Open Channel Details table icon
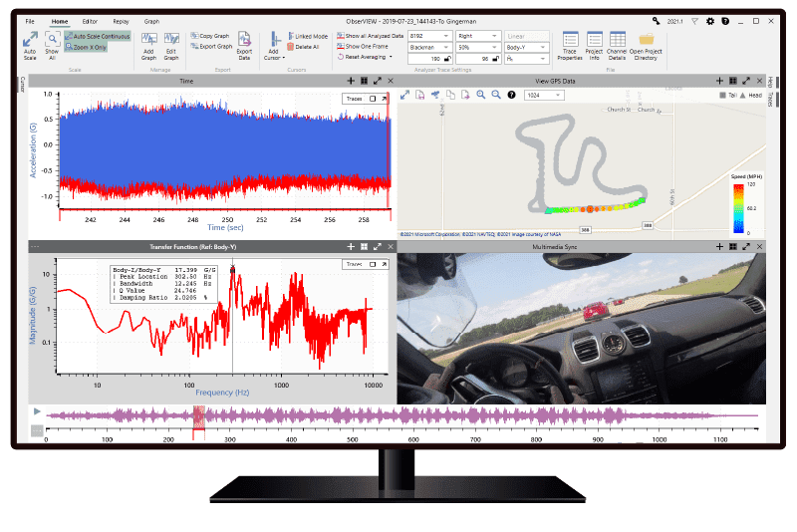The height and width of the screenshot is (532, 797). 617,39
